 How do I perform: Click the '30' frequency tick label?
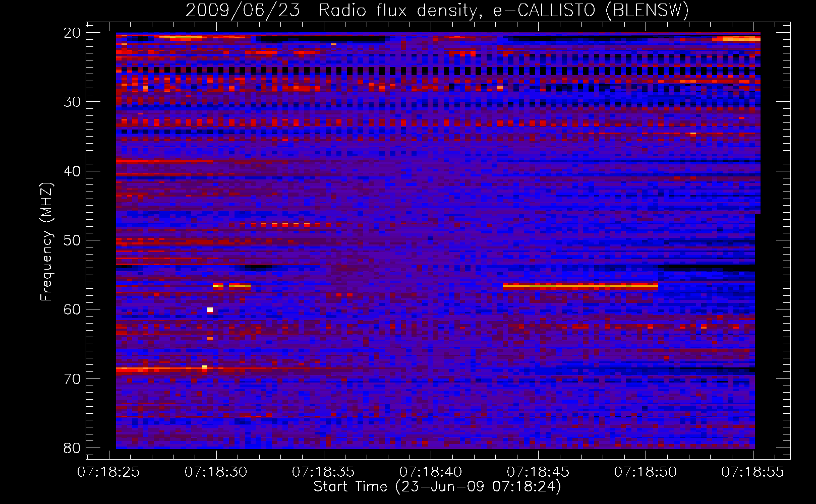[x=72, y=102]
